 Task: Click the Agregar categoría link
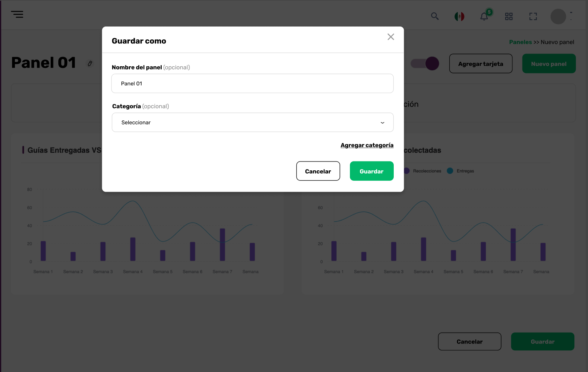pyautogui.click(x=367, y=145)
